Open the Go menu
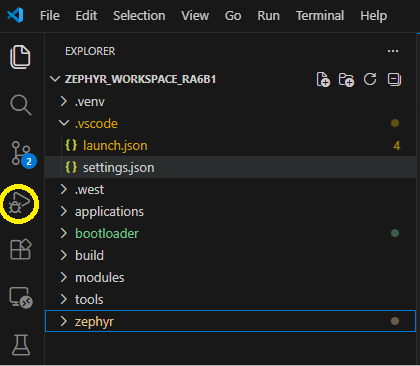The width and height of the screenshot is (420, 366). coord(233,16)
